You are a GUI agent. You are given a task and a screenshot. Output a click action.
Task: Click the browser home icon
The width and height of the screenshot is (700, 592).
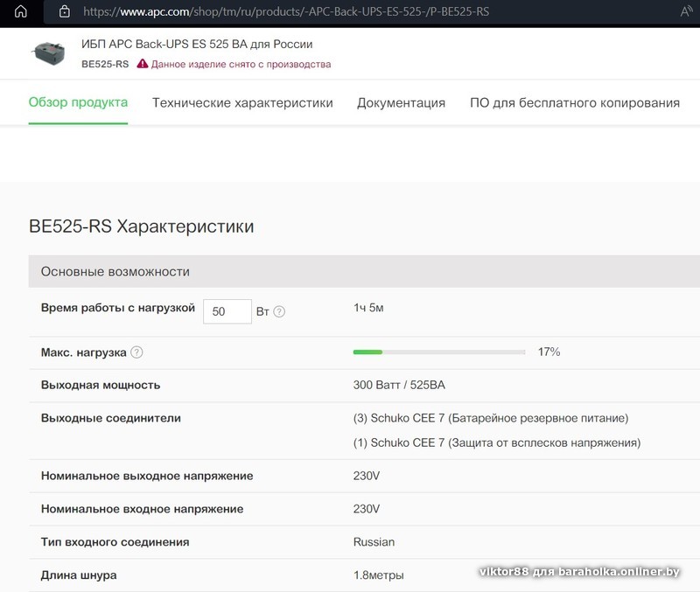pos(20,11)
